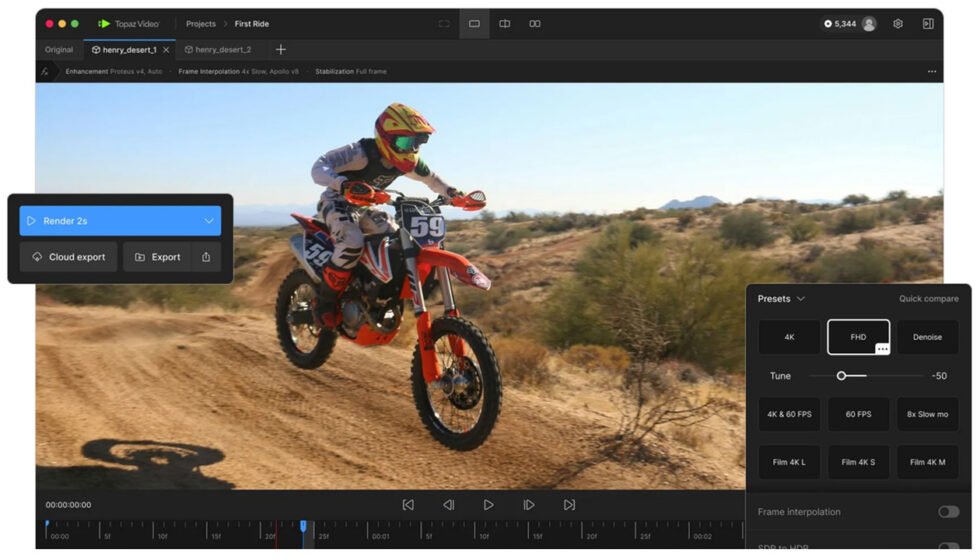
Task: Open the First Ride breadcrumb
Action: click(252, 24)
